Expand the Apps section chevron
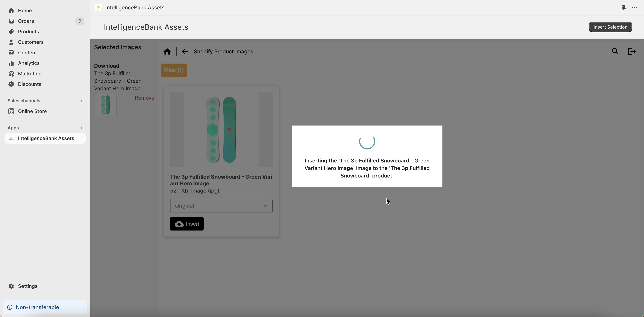644x317 pixels. (81, 128)
